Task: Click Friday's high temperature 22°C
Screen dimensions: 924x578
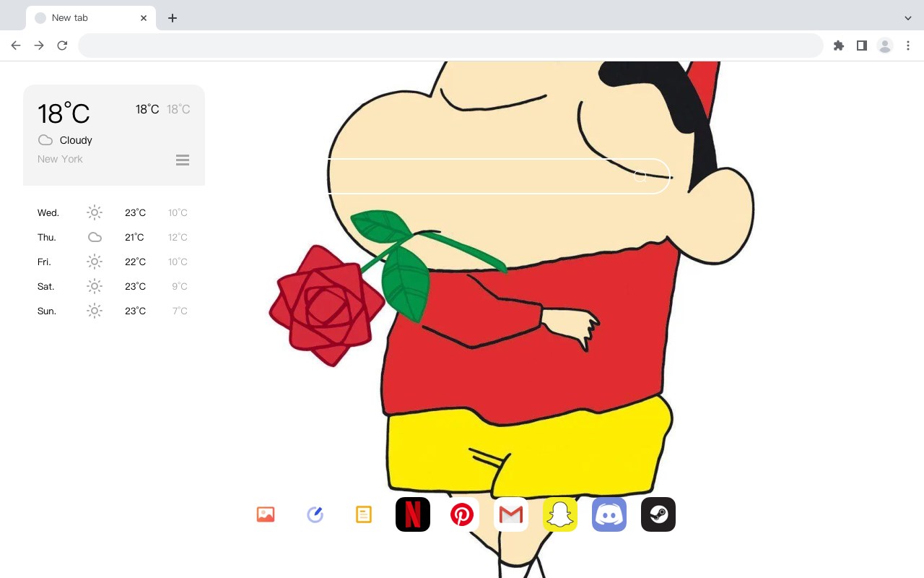Action: pos(135,262)
